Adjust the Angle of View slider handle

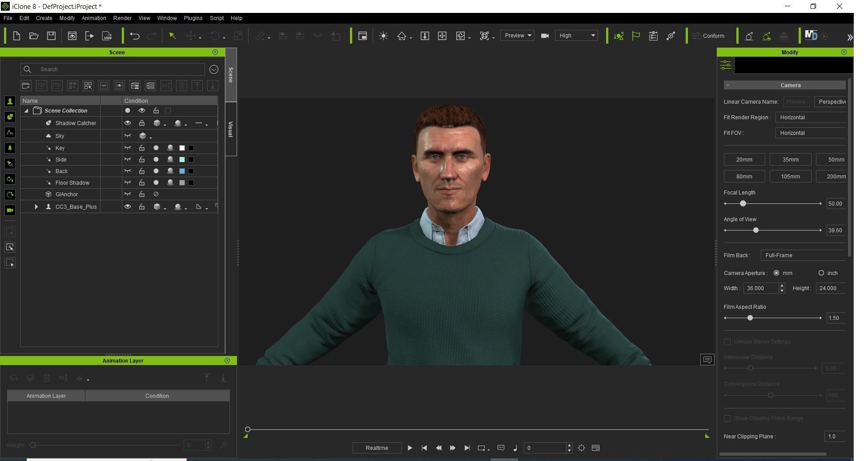tap(755, 230)
